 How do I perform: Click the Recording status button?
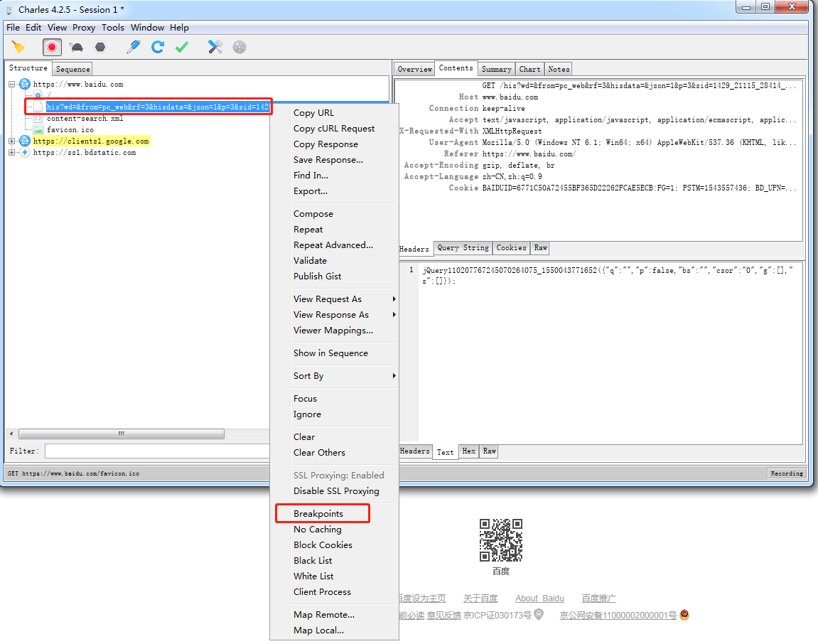click(787, 473)
